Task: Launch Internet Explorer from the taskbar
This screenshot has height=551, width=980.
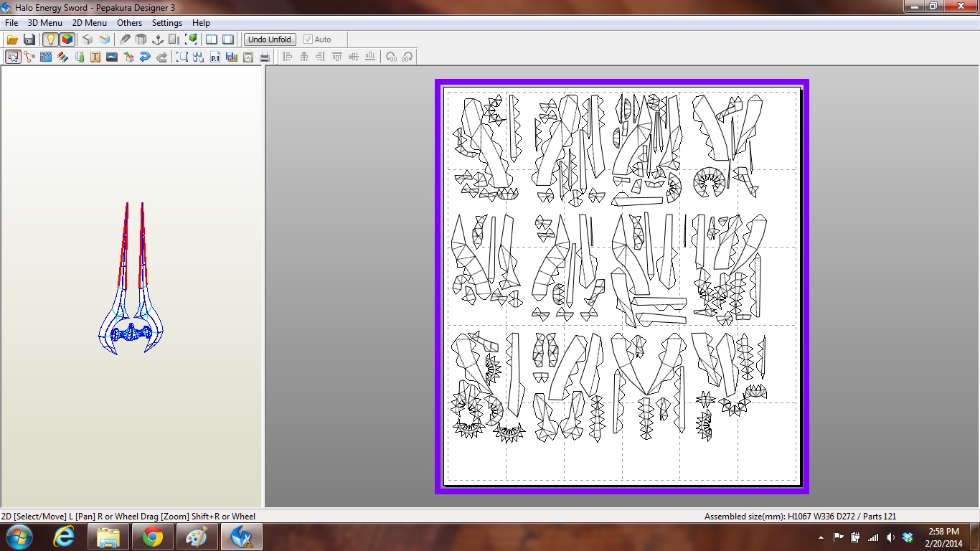Action: [x=65, y=537]
